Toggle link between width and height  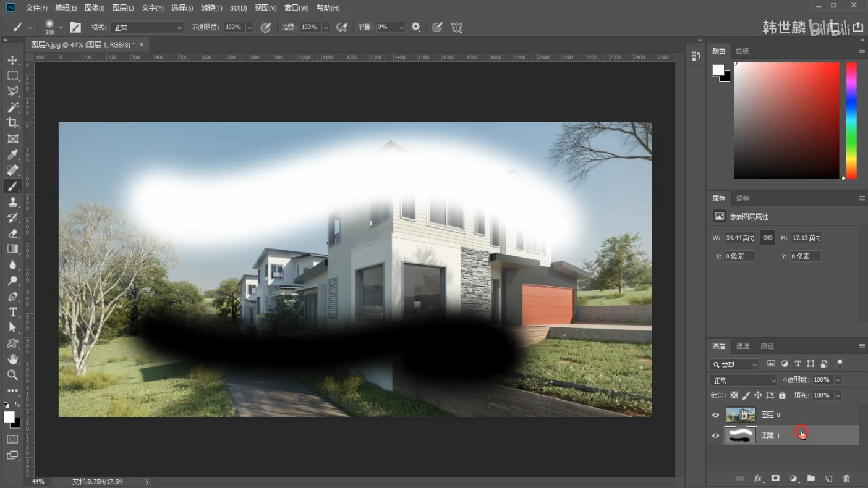click(x=768, y=238)
